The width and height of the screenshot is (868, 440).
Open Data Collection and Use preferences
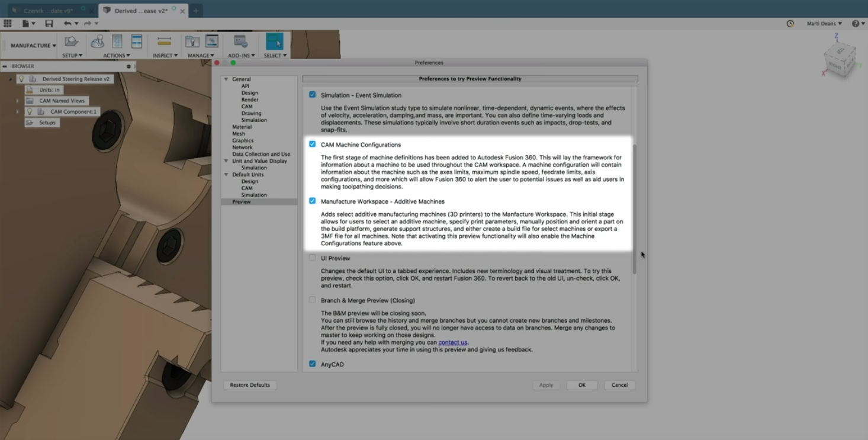261,154
